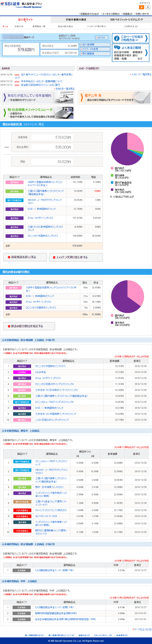
Task: Click 掛金の配分割合を指定する button
Action: 29,326
